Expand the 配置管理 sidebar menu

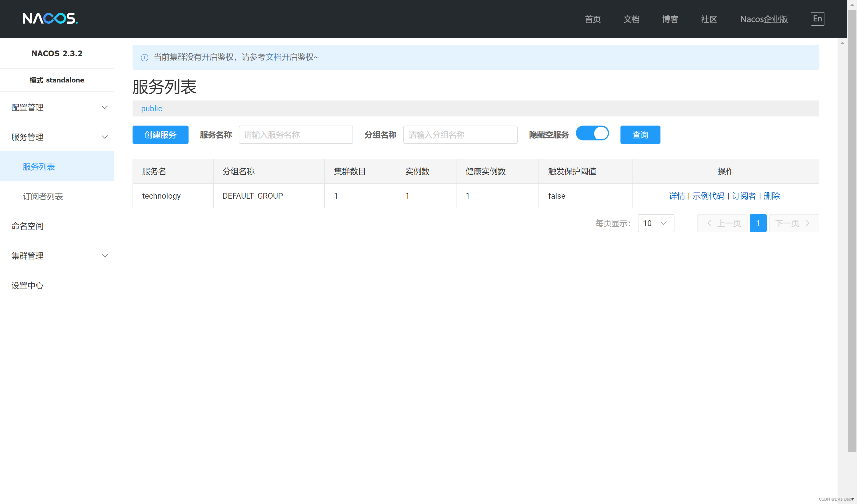[57, 107]
